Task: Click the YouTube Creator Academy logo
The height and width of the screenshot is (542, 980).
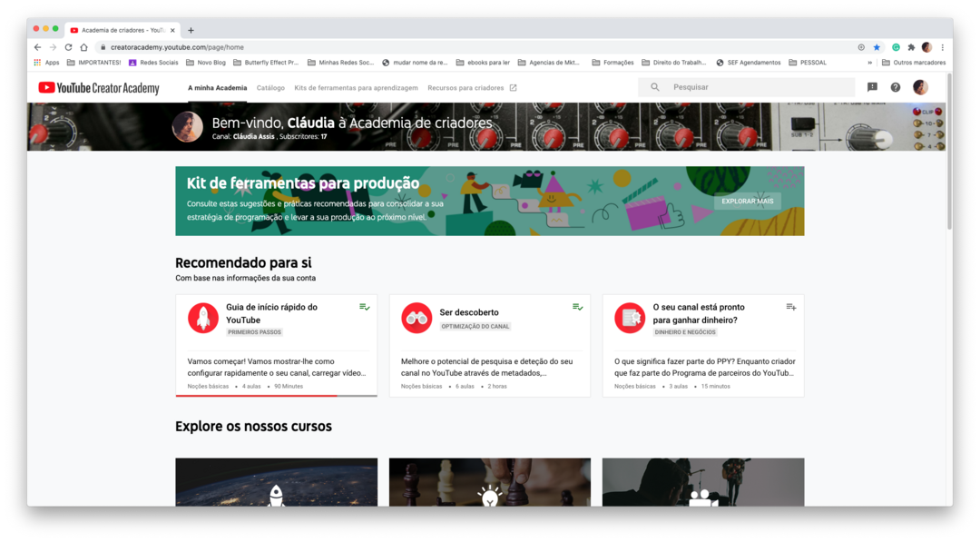Action: pos(99,88)
